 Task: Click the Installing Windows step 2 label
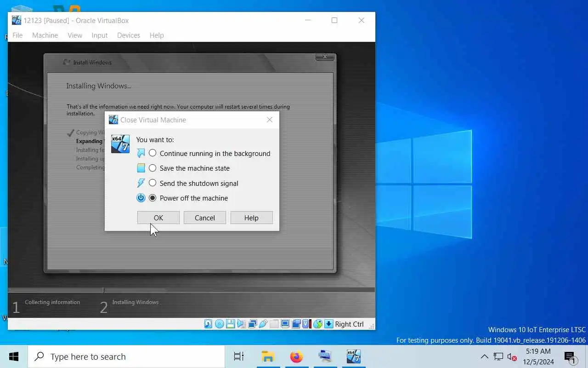point(136,302)
